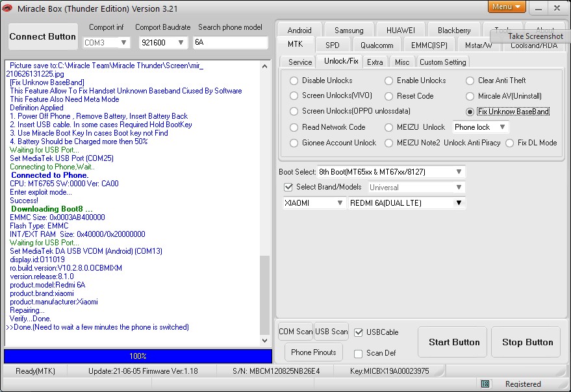
Task: Open the Extra sub-tab
Action: click(375, 62)
